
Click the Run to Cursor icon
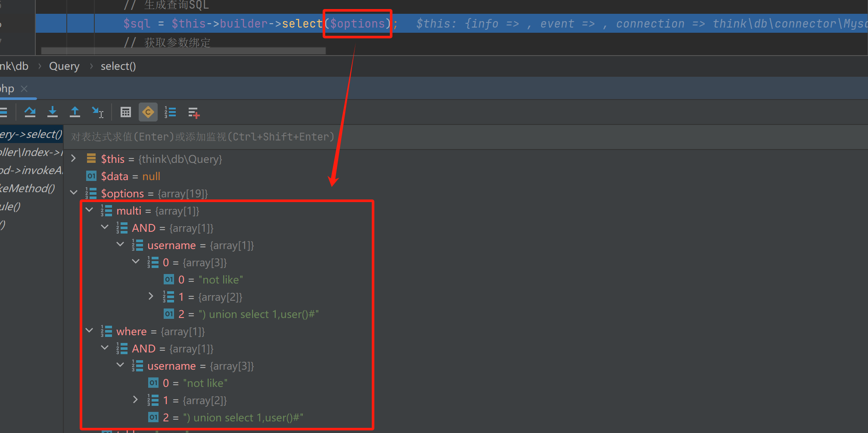tap(98, 112)
